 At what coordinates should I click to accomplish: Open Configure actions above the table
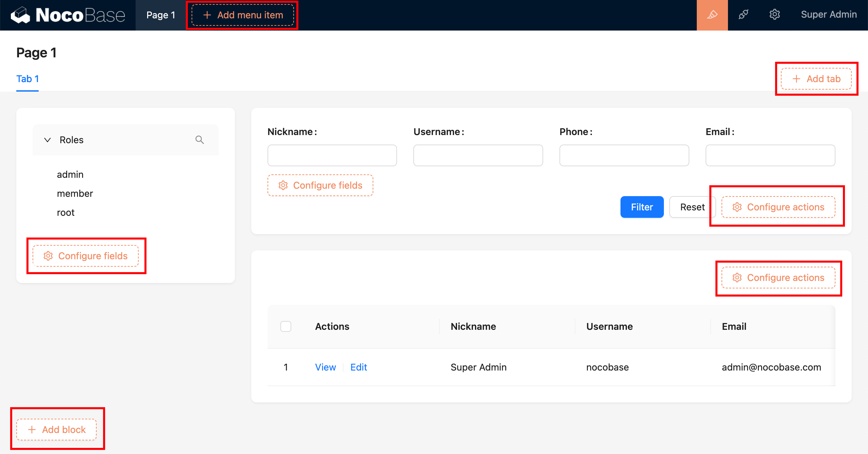pos(778,278)
